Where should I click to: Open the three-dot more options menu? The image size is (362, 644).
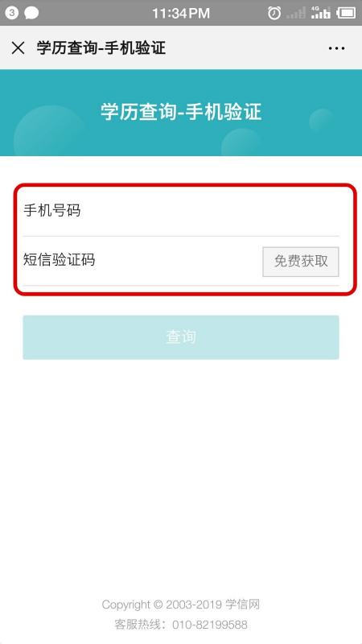point(336,48)
